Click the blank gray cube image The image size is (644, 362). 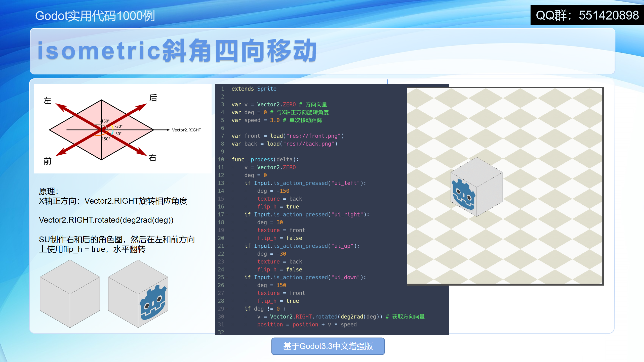pyautogui.click(x=70, y=294)
